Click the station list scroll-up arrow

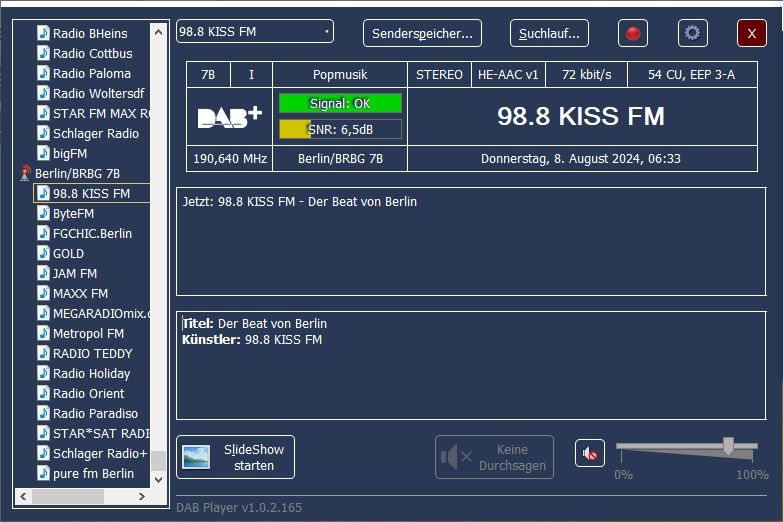(158, 32)
